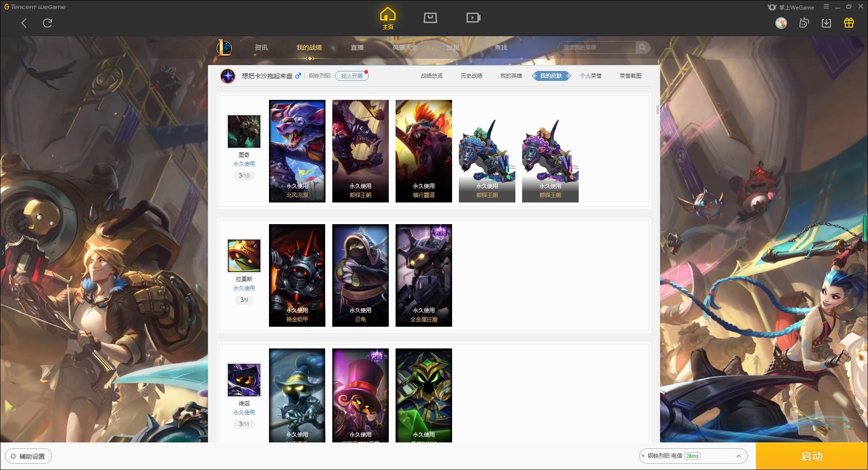Click the 3/9 skin count for 拉莫斯
Viewport: 868px width, 470px height.
pos(244,300)
